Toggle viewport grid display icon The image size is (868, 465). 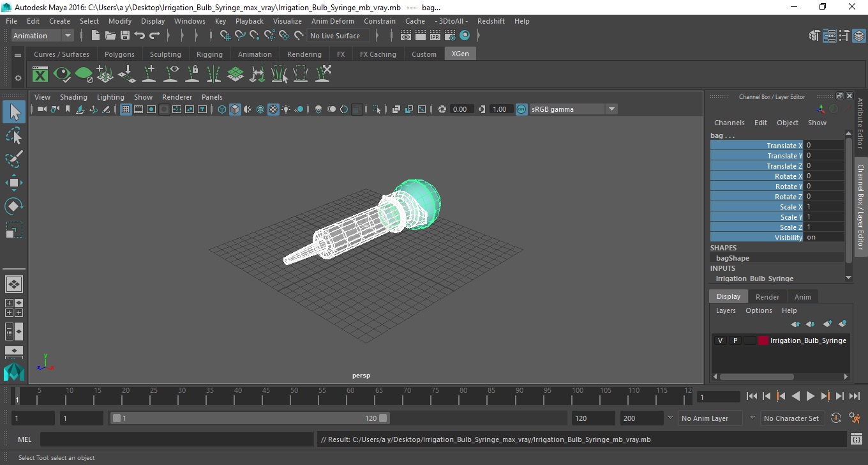126,109
